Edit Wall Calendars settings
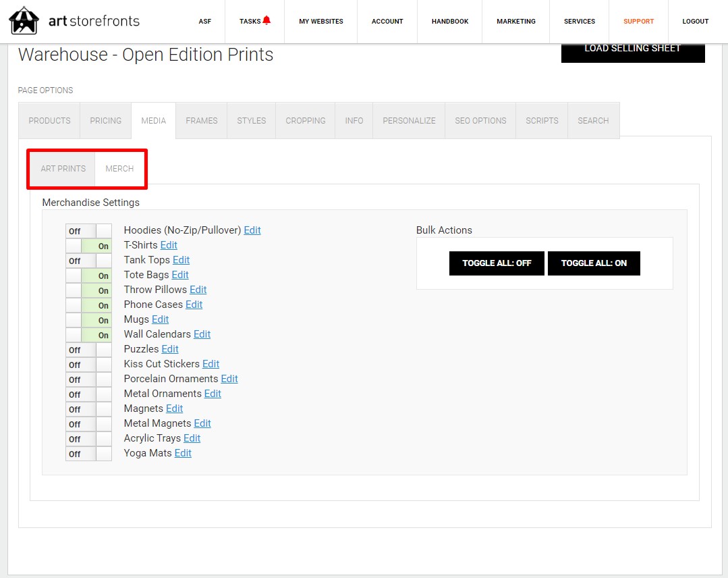The height and width of the screenshot is (578, 728). [x=202, y=334]
